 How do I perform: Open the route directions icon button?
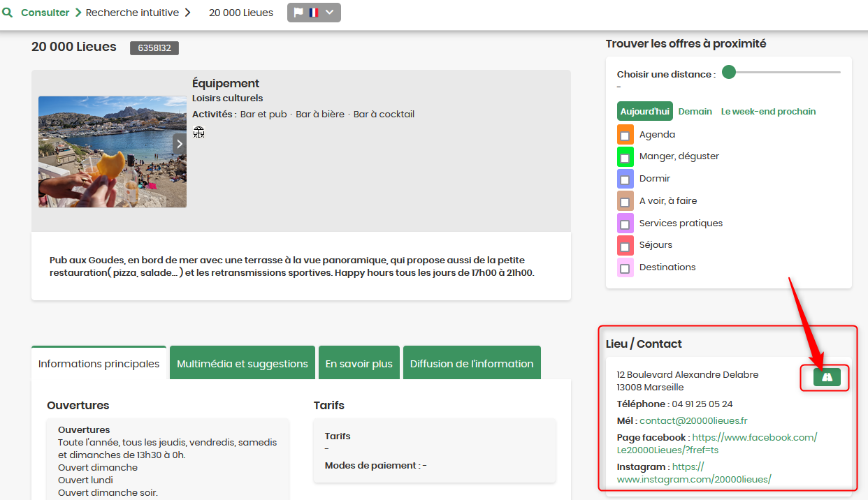tap(827, 377)
